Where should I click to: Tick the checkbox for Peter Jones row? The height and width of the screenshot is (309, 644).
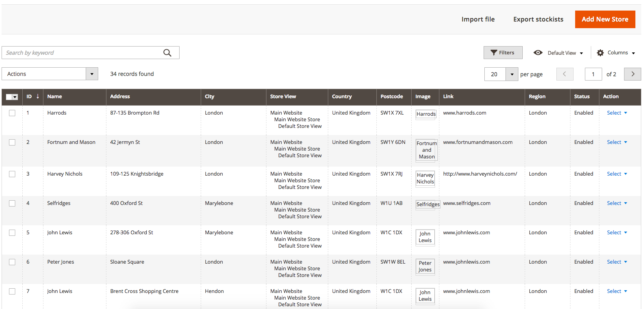pyautogui.click(x=12, y=262)
